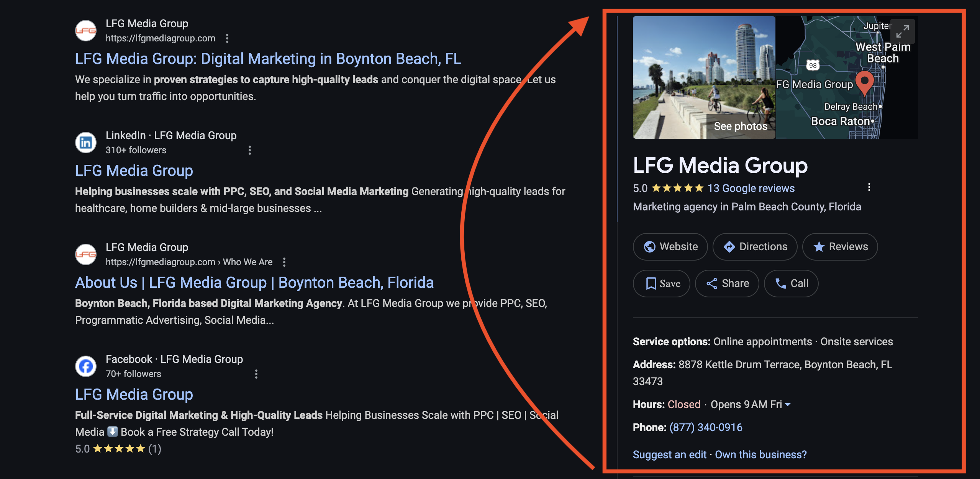This screenshot has height=479, width=980.
Task: Click the LFG logo favicon of first result
Action: coord(86,31)
